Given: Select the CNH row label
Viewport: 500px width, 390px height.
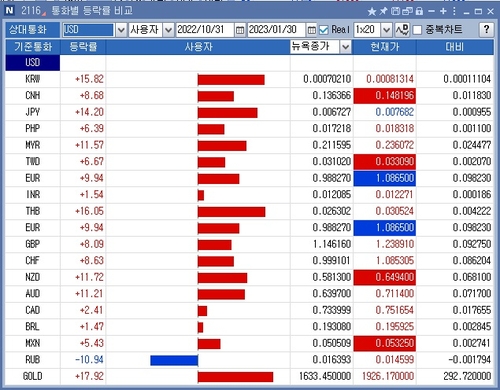Looking at the screenshot, I should [x=33, y=96].
